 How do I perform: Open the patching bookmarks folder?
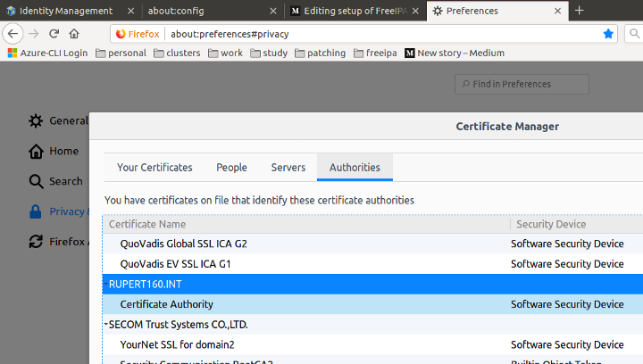[x=321, y=53]
